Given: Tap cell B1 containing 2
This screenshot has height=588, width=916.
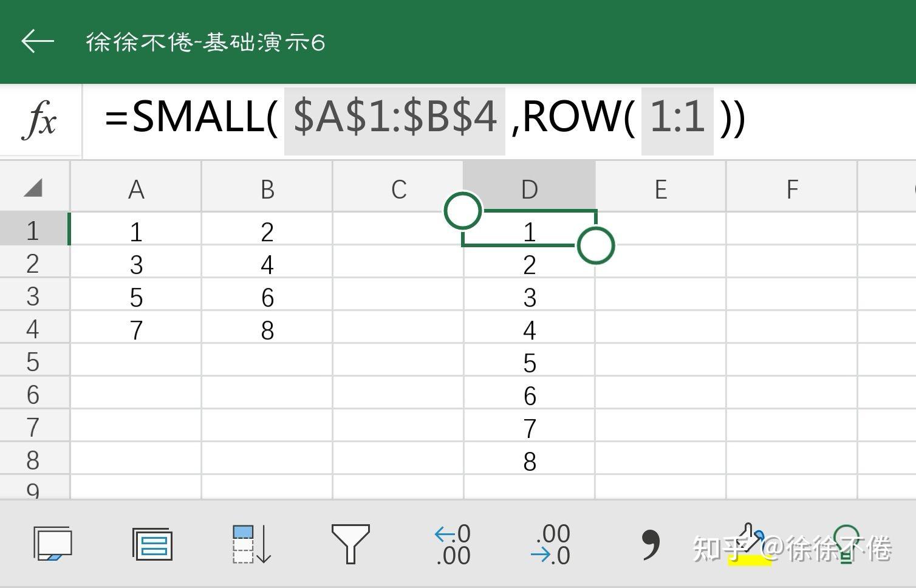Looking at the screenshot, I should tap(267, 229).
